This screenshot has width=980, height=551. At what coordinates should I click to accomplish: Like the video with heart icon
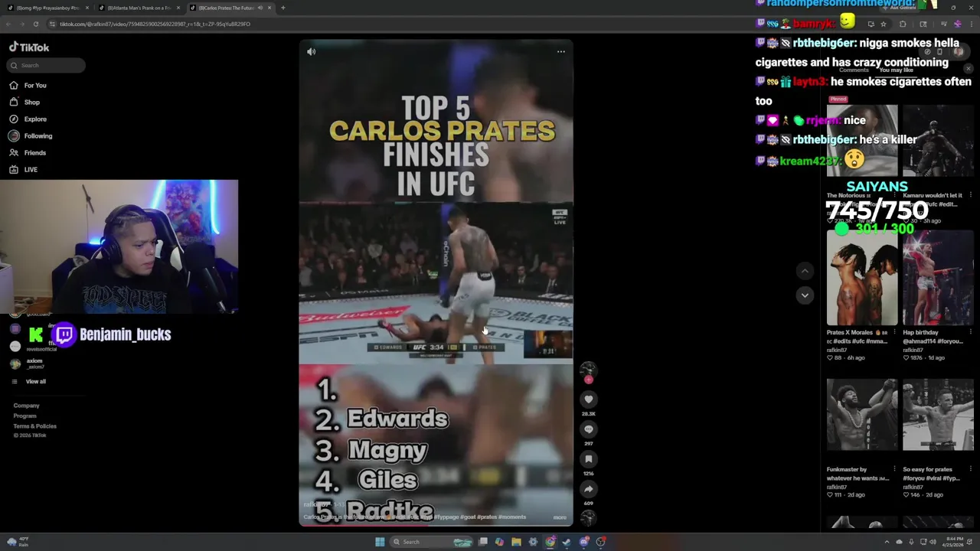[588, 399]
